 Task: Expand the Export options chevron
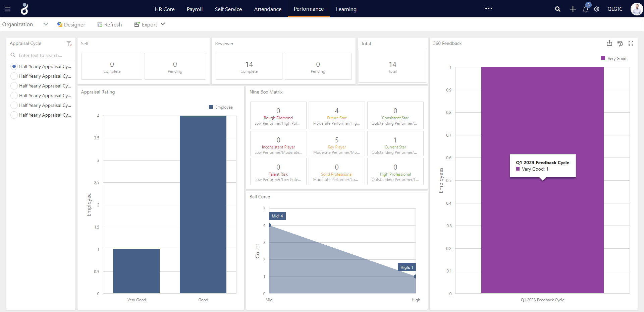163,24
